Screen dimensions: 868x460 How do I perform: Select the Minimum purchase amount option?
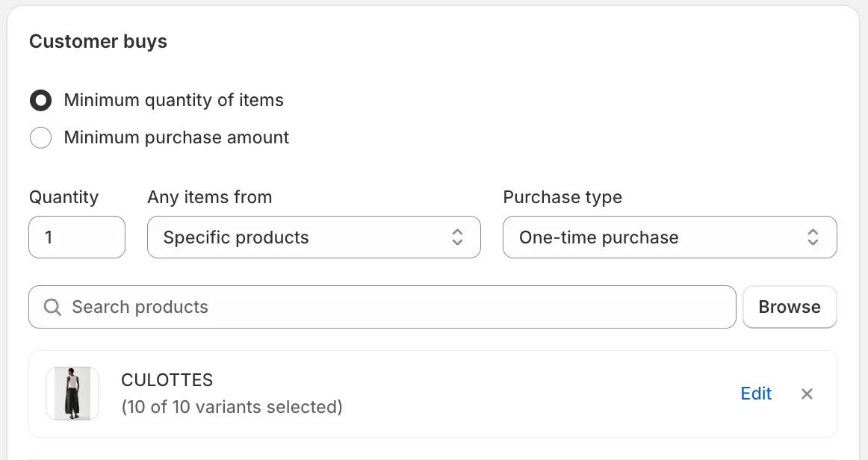[40, 137]
